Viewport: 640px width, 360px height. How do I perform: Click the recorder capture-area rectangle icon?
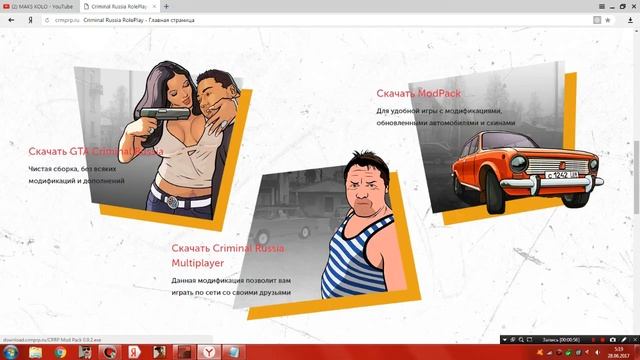tap(529, 340)
